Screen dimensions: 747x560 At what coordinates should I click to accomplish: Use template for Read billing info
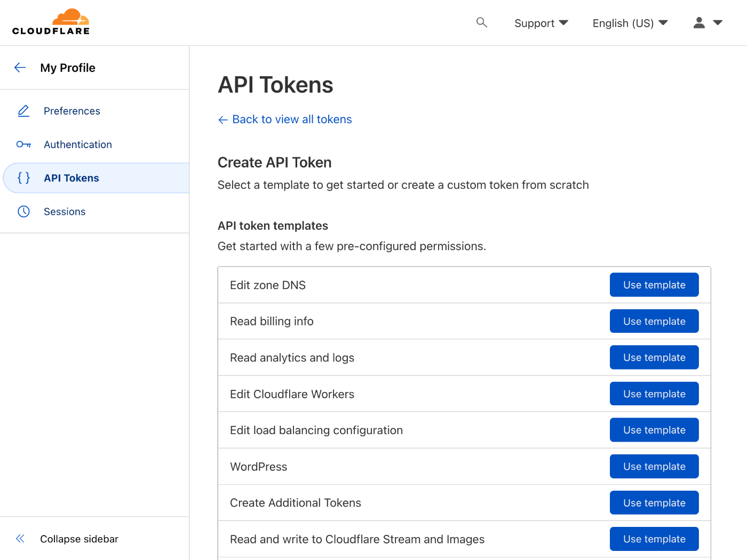coord(654,321)
